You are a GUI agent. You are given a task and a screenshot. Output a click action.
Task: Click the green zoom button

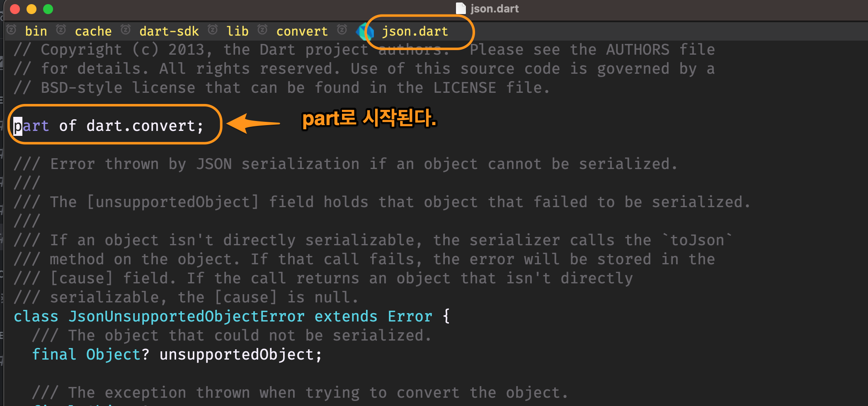[48, 9]
